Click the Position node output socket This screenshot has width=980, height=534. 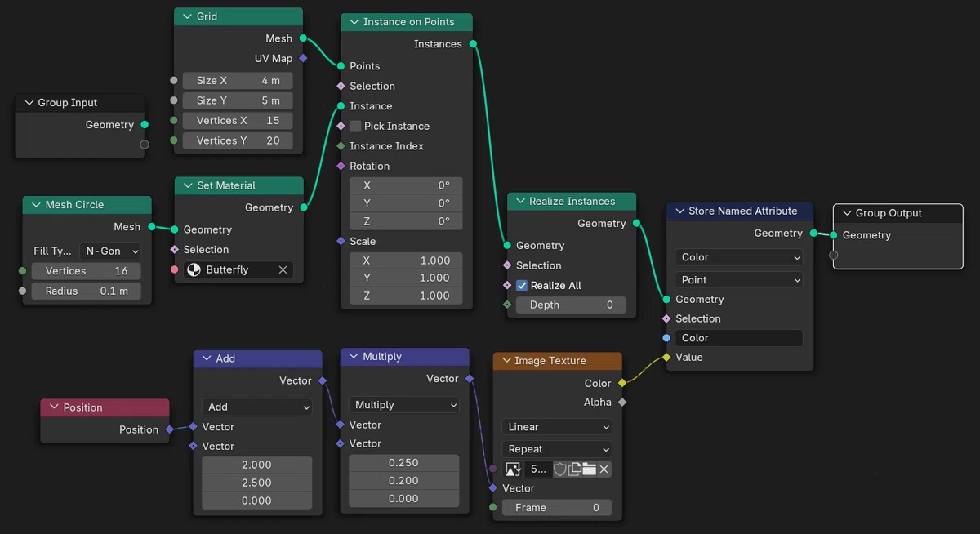tap(169, 429)
